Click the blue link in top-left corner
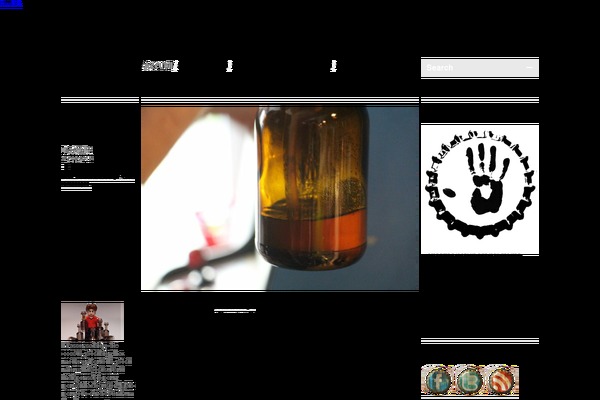This screenshot has height=400, width=600. pyautogui.click(x=10, y=4)
